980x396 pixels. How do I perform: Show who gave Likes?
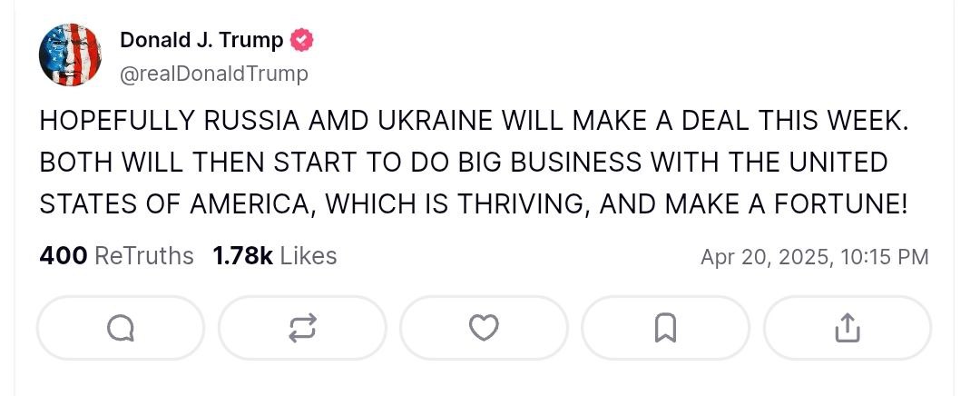(309, 257)
